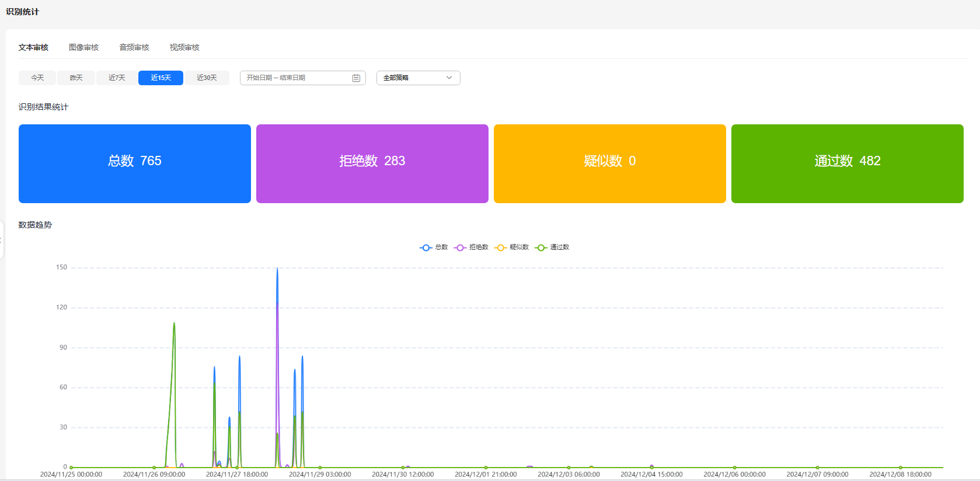
Task: Switch to the 图像审核 tab
Action: coord(83,47)
